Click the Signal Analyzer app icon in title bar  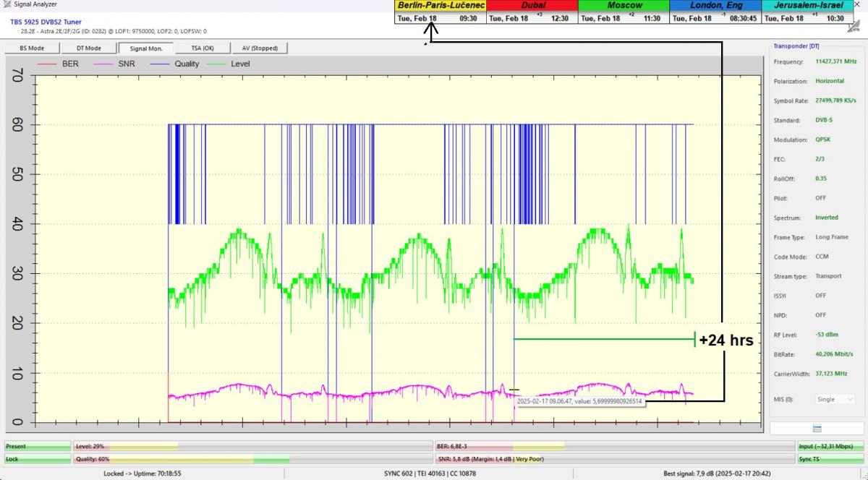6,5
